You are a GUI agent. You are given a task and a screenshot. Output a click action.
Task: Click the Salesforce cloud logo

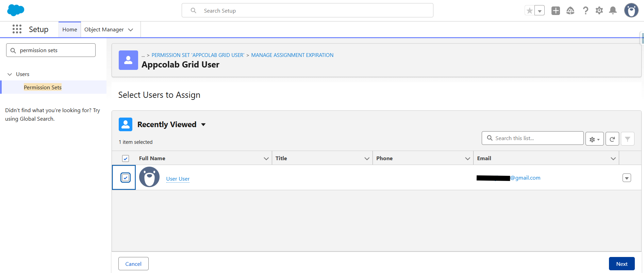(x=16, y=10)
